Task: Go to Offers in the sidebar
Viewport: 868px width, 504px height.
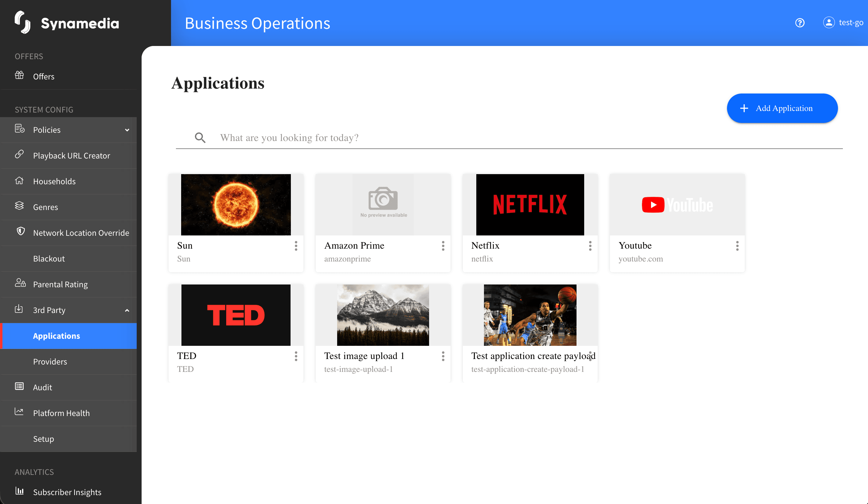Action: coord(69,76)
